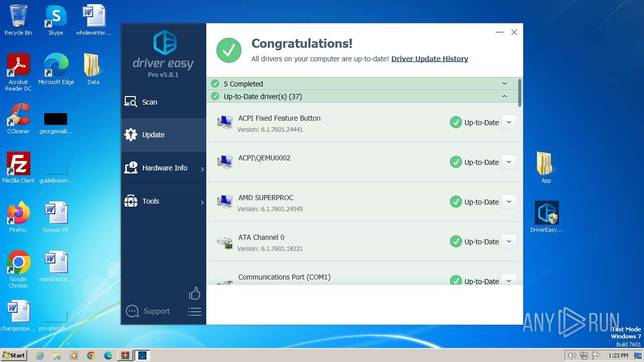Viewport: 644px width, 362px height.
Task: Select ATA Channel 0 driver name
Action: click(x=261, y=237)
